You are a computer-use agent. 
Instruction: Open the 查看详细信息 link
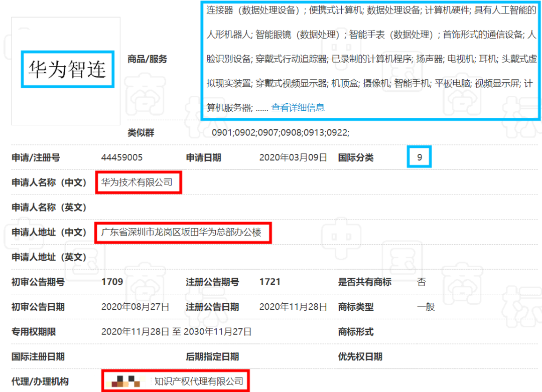pyautogui.click(x=298, y=108)
